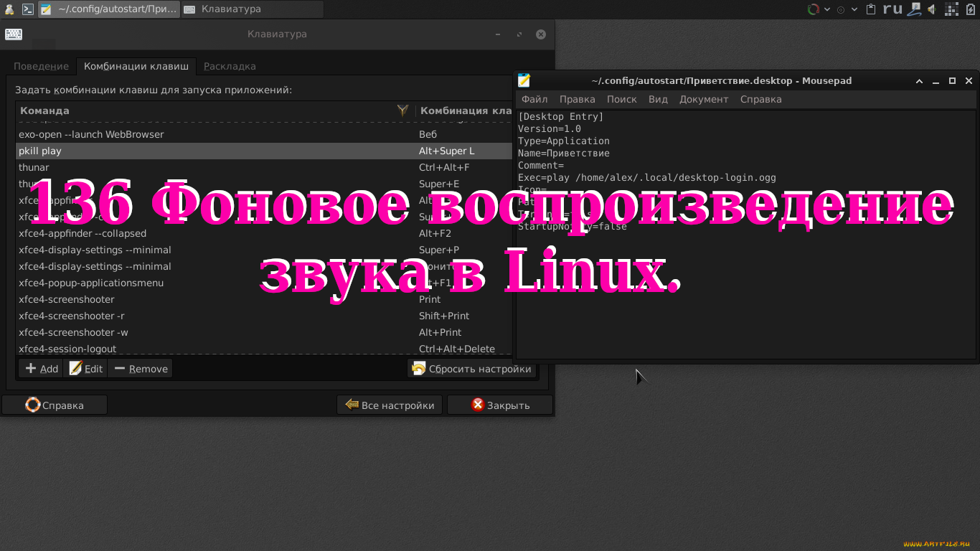980x551 pixels.
Task: Expand the chevron next to the red-green tray icon
Action: 827,9
